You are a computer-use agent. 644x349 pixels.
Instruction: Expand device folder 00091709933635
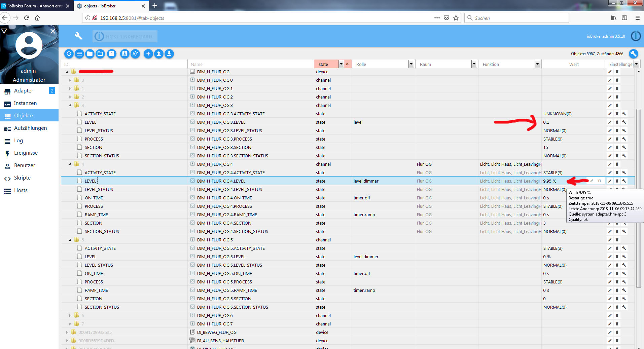[67, 333]
